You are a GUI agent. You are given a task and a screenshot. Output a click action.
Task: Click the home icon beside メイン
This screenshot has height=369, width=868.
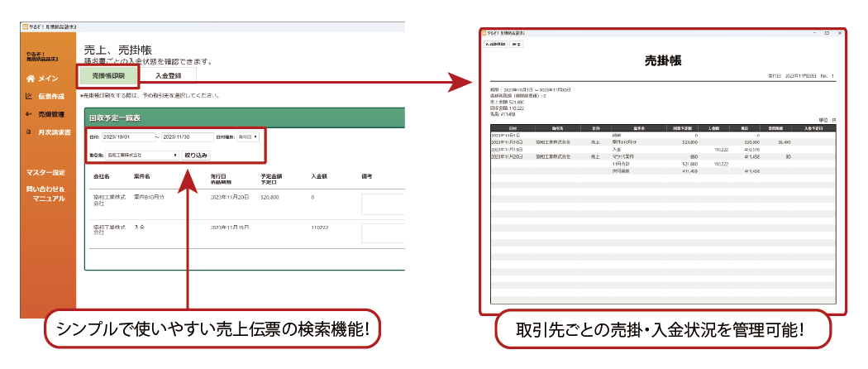coord(30,79)
